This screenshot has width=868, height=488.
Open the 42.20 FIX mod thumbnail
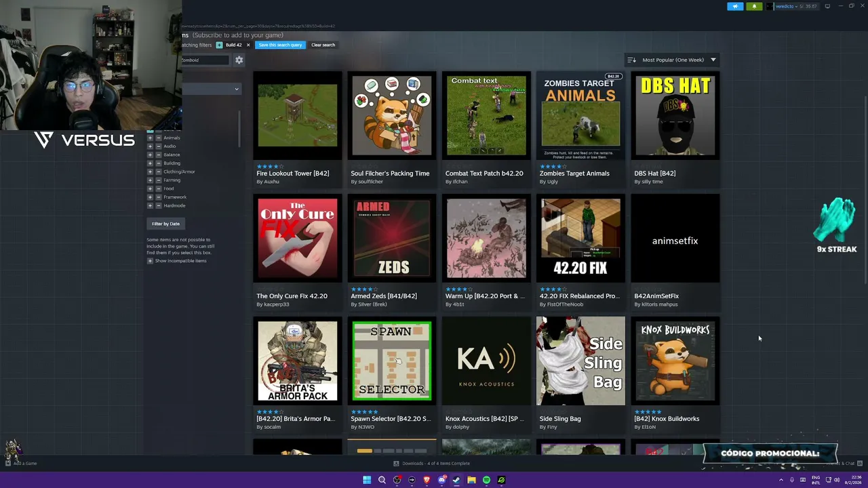coord(580,238)
